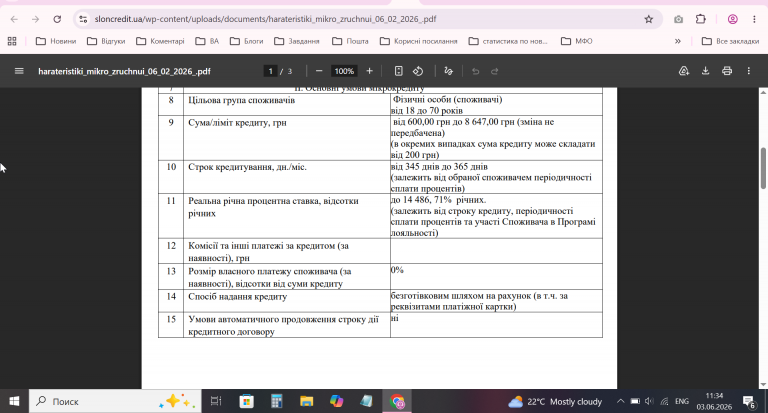The width and height of the screenshot is (768, 413).
Task: Open the статистика по нов... bookmark folder
Action: [508, 41]
